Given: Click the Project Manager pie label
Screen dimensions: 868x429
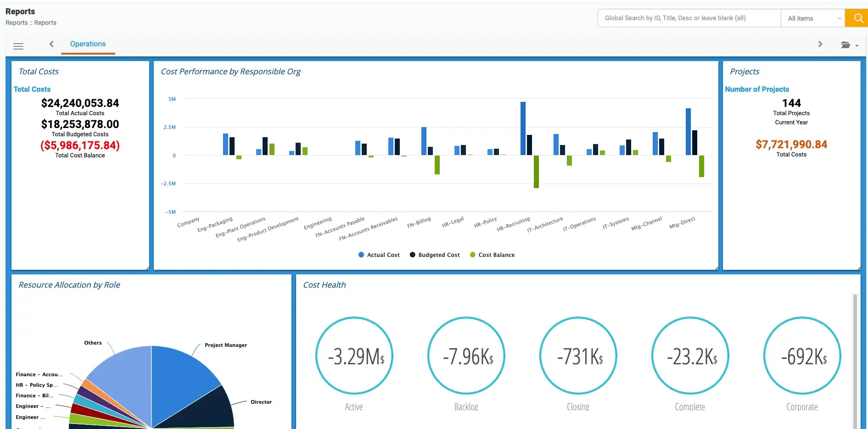Looking at the screenshot, I should pyautogui.click(x=226, y=345).
